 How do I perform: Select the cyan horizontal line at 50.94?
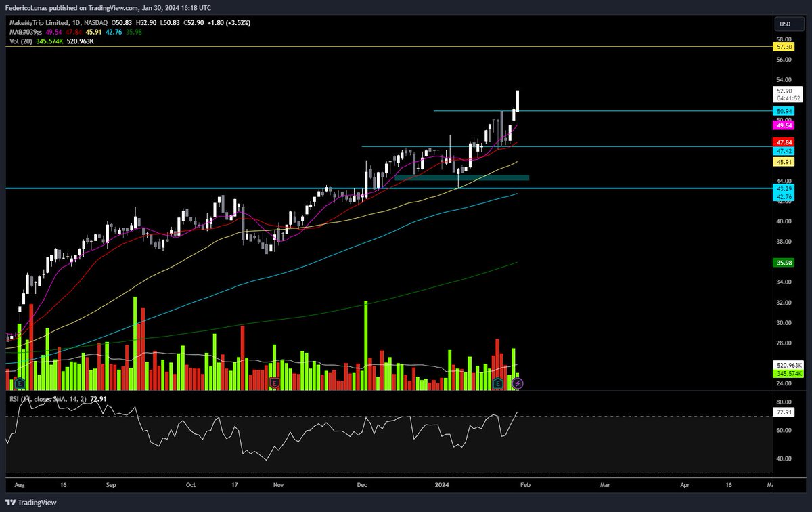pyautogui.click(x=602, y=110)
